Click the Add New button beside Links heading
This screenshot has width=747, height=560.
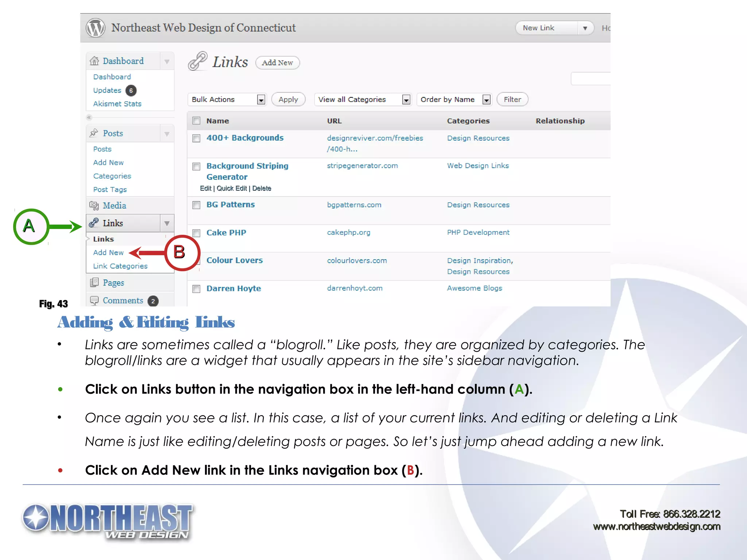click(x=277, y=63)
